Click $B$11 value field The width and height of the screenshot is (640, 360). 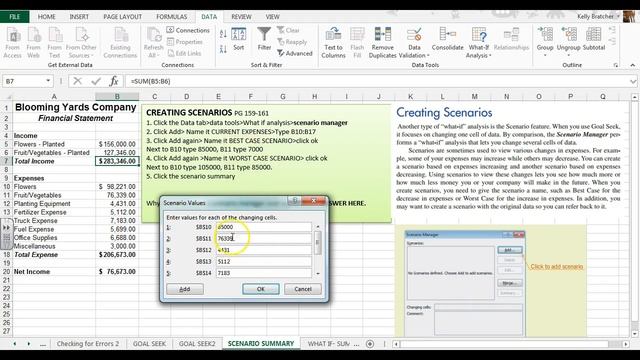[263, 238]
